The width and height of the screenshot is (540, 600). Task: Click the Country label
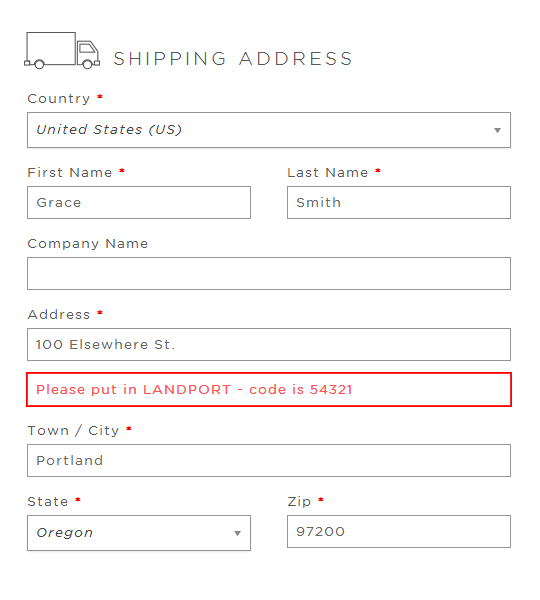[59, 99]
